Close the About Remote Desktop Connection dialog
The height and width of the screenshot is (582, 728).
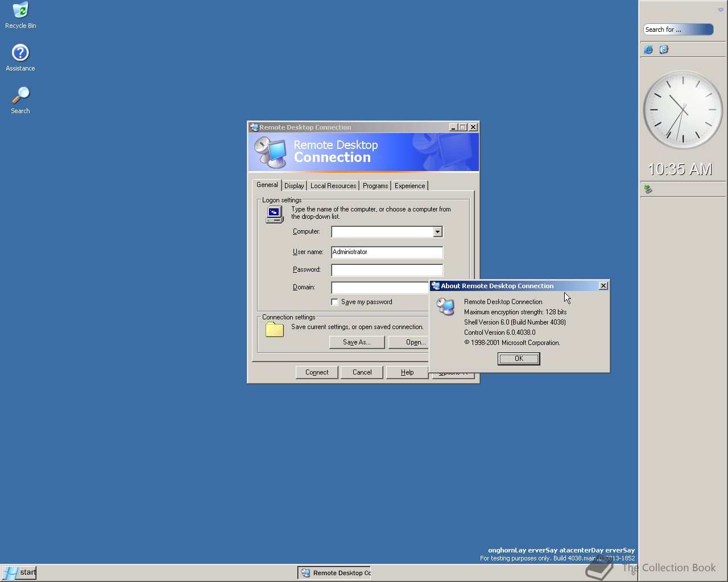tap(603, 286)
